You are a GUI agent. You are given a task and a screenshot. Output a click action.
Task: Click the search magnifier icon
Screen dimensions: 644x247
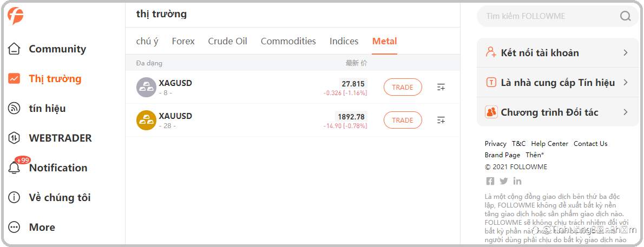tap(625, 16)
